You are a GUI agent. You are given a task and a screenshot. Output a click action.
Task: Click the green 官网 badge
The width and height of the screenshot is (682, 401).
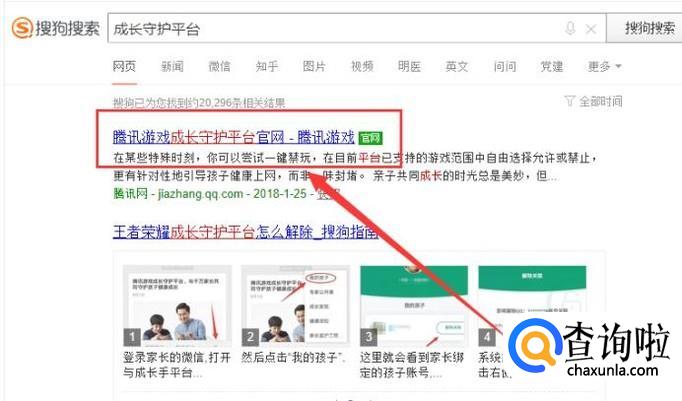pyautogui.click(x=370, y=138)
